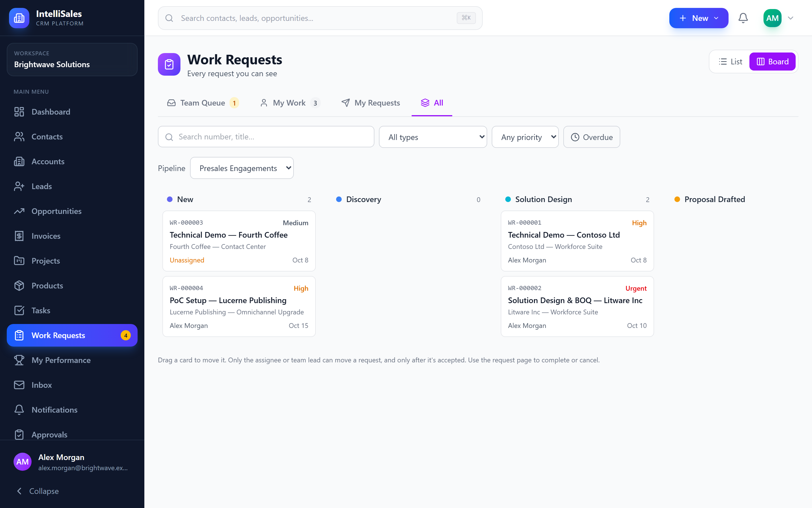This screenshot has width=812, height=508.
Task: Open Opportunities in the sidebar
Action: pyautogui.click(x=72, y=211)
